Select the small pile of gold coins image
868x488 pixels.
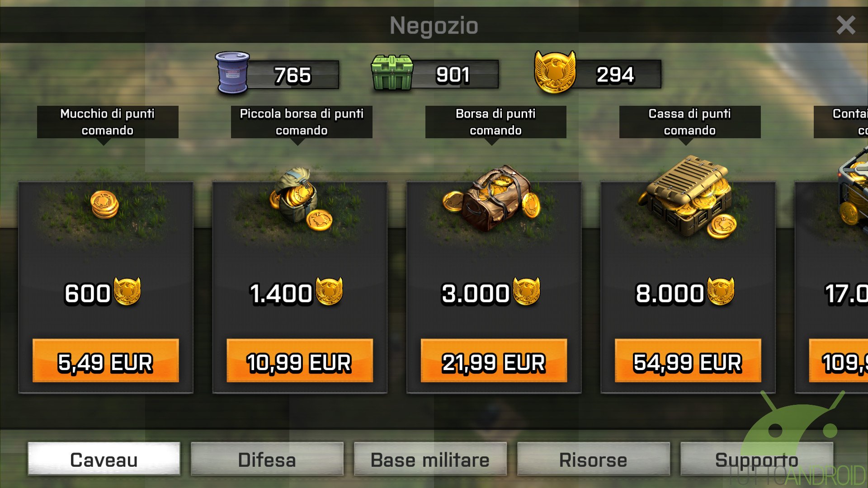(x=105, y=205)
